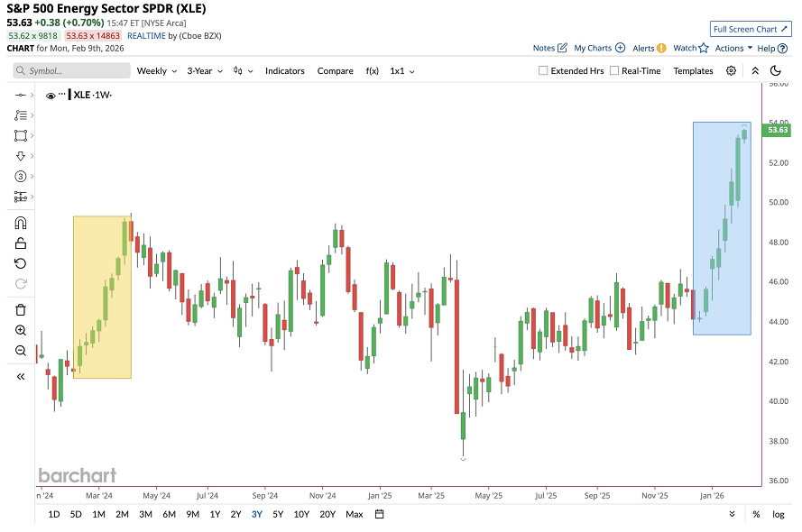Open the f(x) expressions menu
Image resolution: width=802 pixels, height=532 pixels.
pos(373,70)
